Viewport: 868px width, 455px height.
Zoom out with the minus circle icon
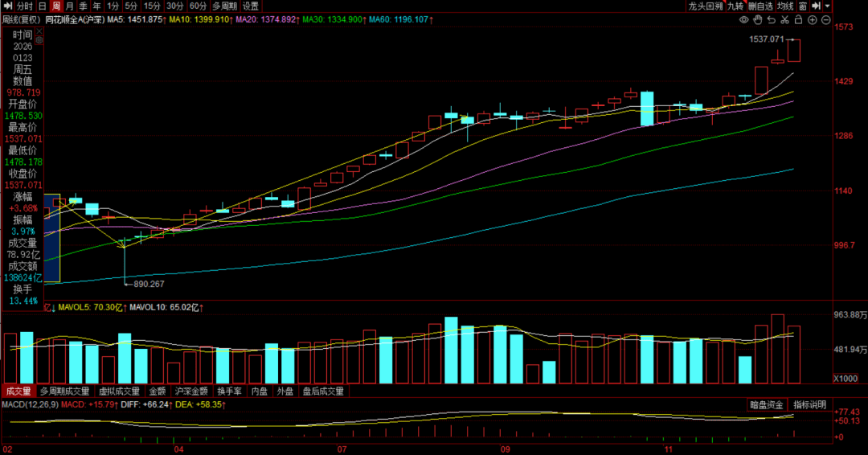[x=825, y=19]
